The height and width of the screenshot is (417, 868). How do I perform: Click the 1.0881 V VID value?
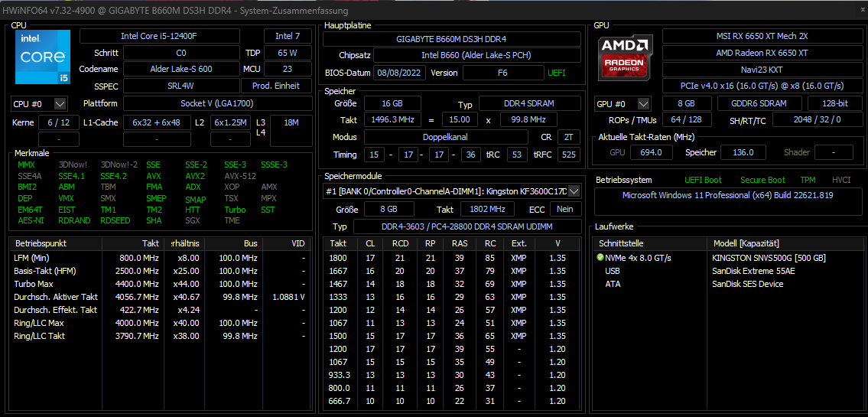(x=288, y=297)
